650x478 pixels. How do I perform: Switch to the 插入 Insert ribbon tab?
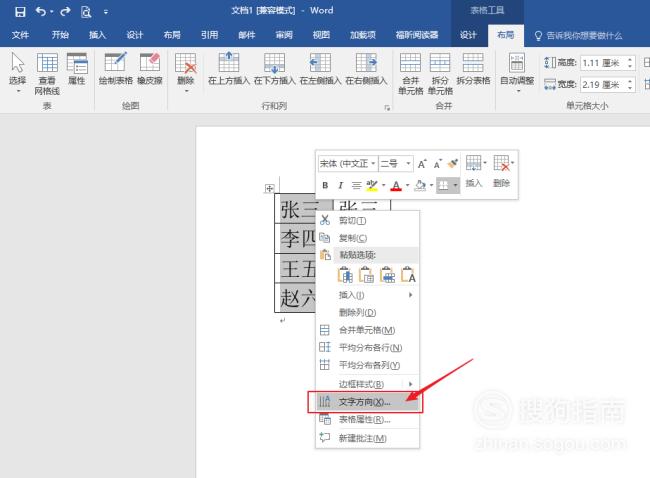(x=97, y=35)
